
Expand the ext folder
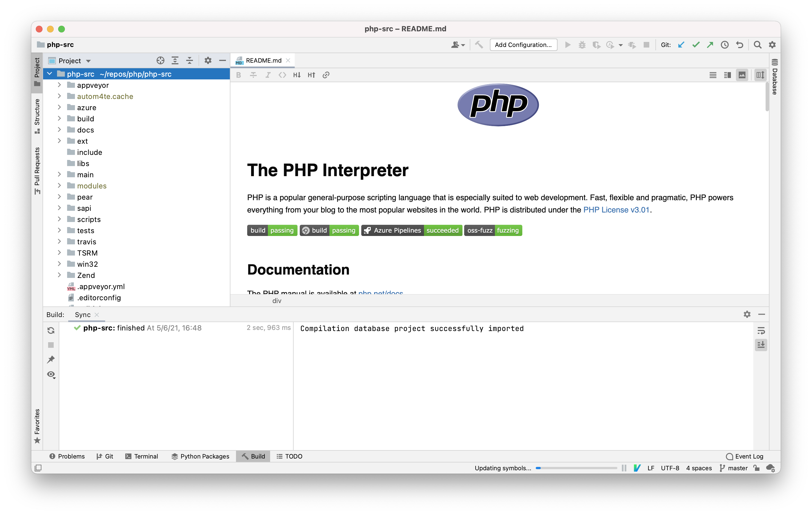click(59, 141)
